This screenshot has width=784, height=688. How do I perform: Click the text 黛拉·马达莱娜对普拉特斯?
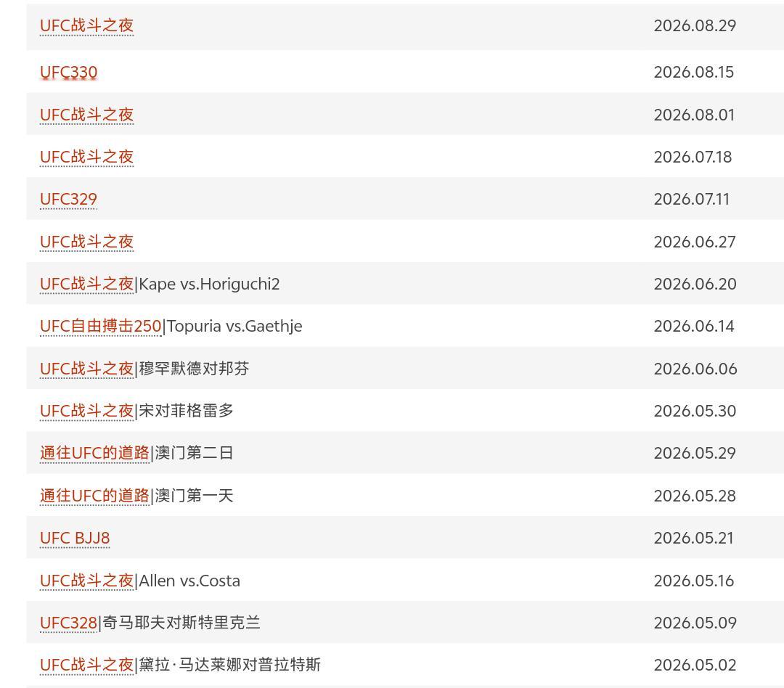click(x=229, y=665)
